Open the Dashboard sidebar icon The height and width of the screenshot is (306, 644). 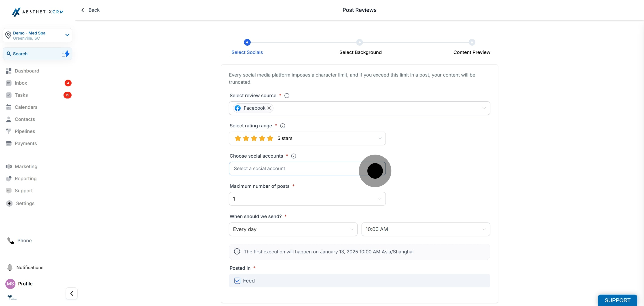[x=9, y=71]
